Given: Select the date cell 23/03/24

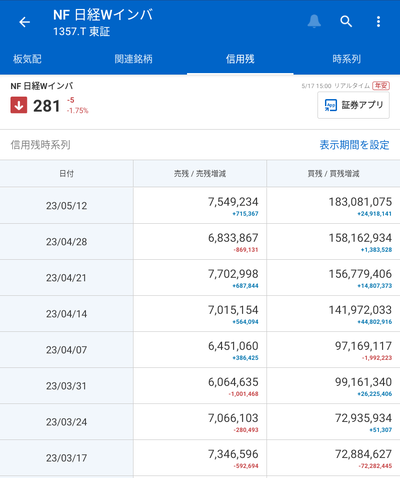Looking at the screenshot, I should coord(67,422).
